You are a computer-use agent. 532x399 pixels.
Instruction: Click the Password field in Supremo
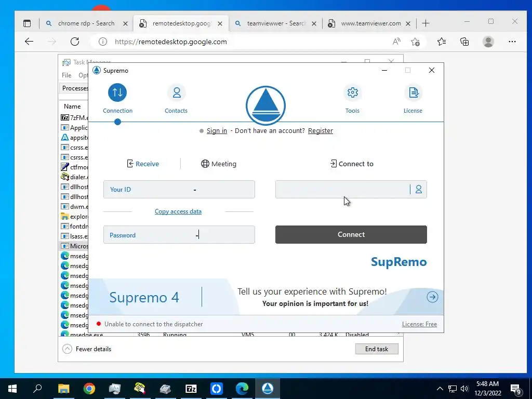click(179, 235)
